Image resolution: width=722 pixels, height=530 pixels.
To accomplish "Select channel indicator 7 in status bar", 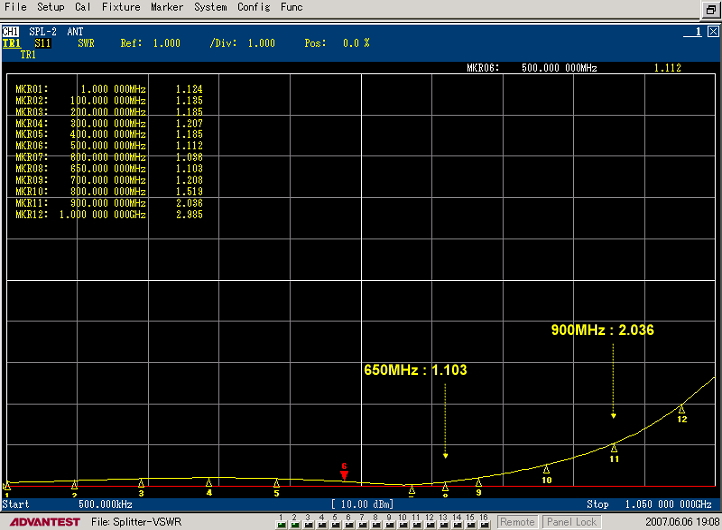I will (x=362, y=522).
